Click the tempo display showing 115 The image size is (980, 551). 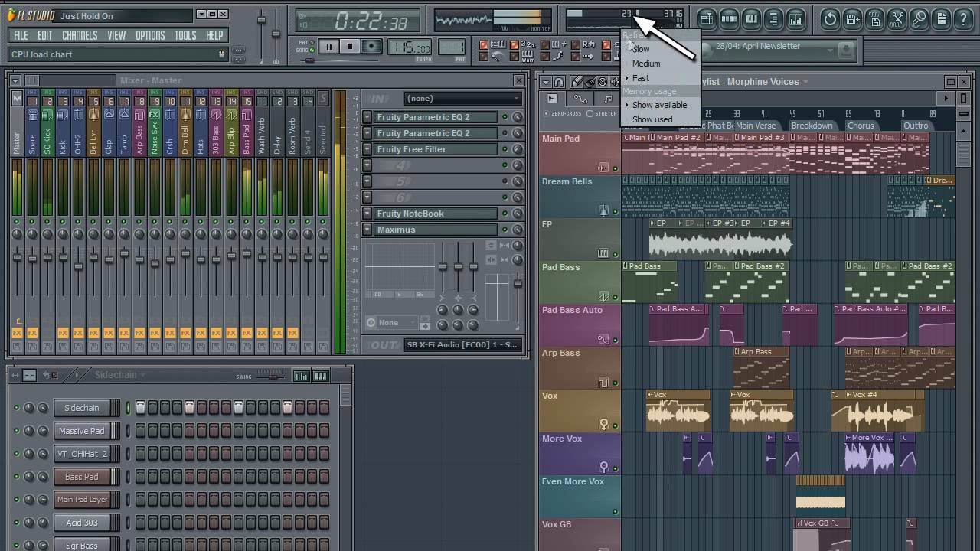tap(410, 47)
